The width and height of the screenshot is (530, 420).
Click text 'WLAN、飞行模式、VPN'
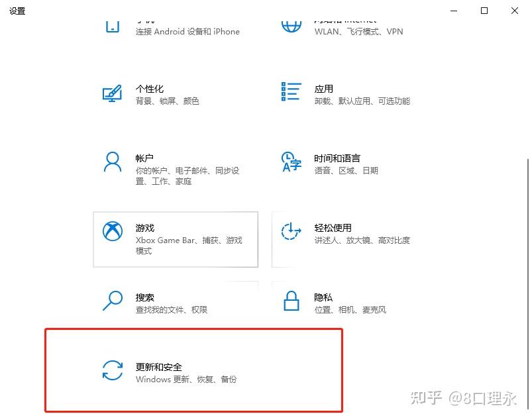coord(358,32)
